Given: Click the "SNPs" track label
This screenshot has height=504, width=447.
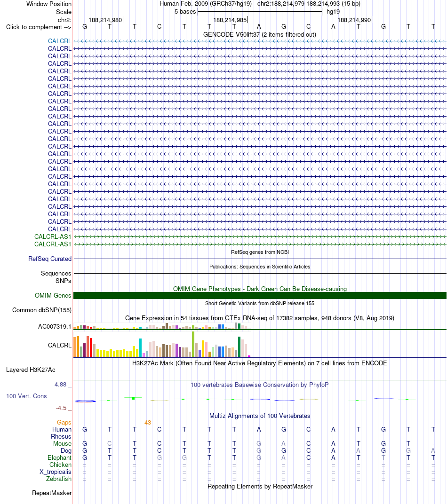Looking at the screenshot, I should point(64,281).
